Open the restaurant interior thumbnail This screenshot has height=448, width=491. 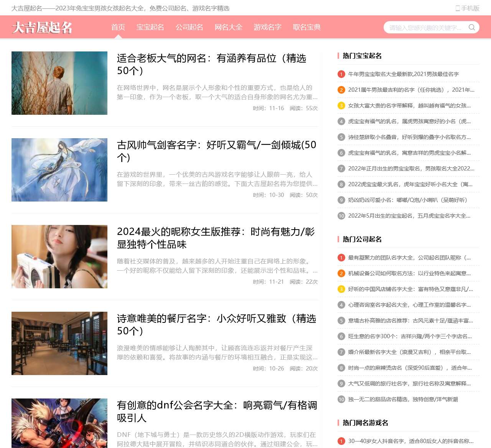(59, 343)
